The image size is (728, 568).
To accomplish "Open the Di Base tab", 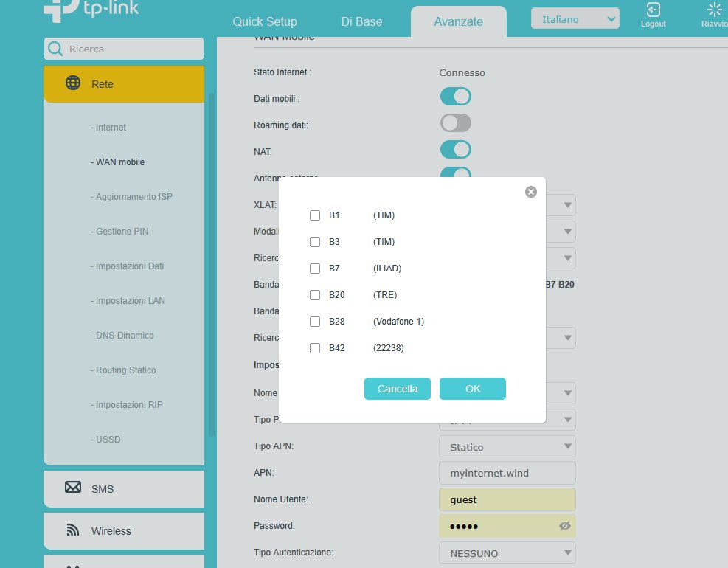I will pyautogui.click(x=361, y=21).
